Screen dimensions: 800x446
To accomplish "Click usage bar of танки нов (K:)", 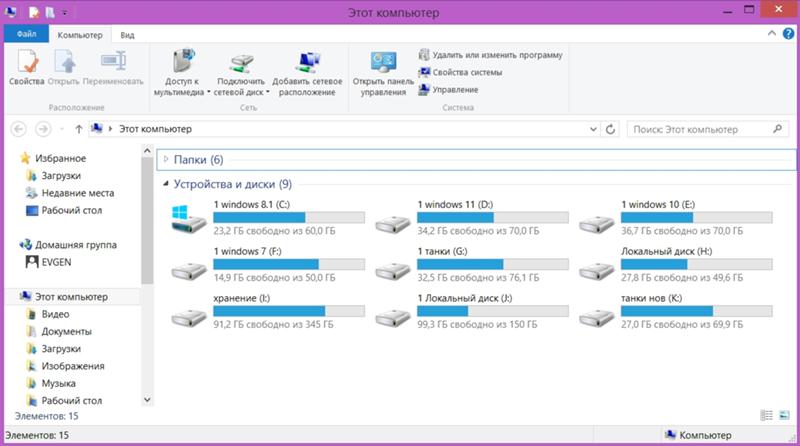I will 696,311.
